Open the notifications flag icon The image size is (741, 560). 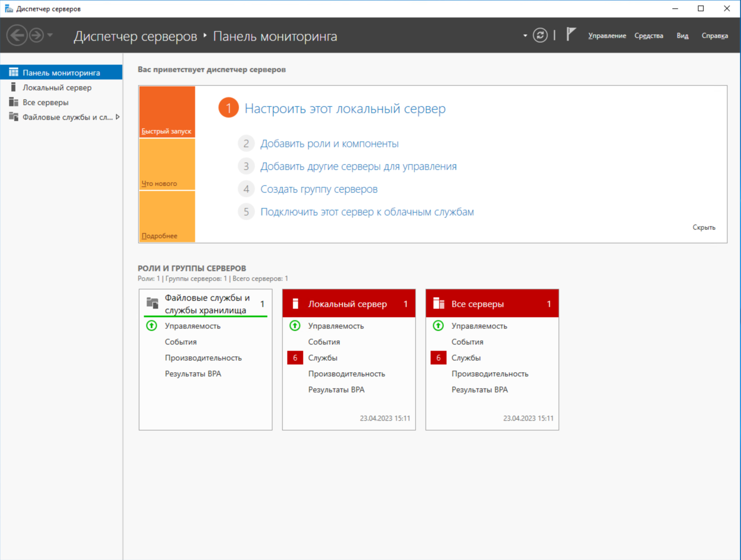(571, 35)
